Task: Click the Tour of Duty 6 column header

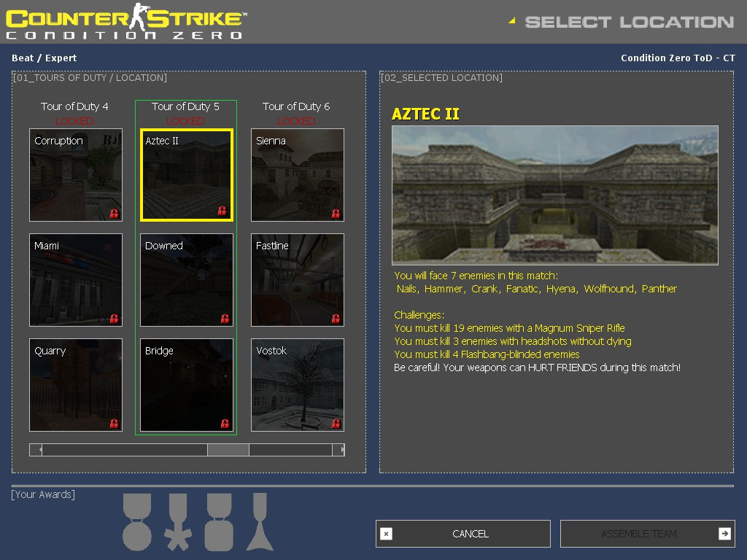Action: [296, 106]
